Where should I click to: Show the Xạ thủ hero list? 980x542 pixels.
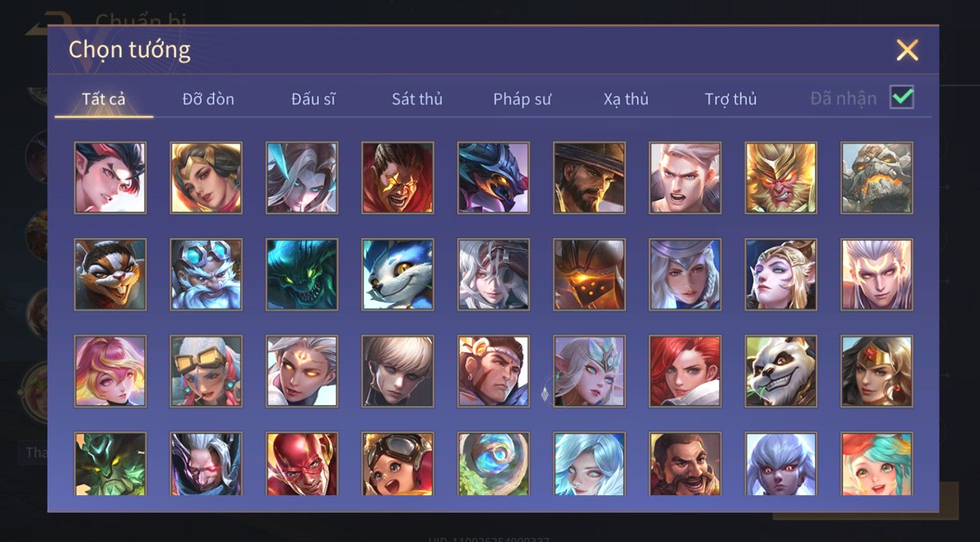tap(626, 99)
